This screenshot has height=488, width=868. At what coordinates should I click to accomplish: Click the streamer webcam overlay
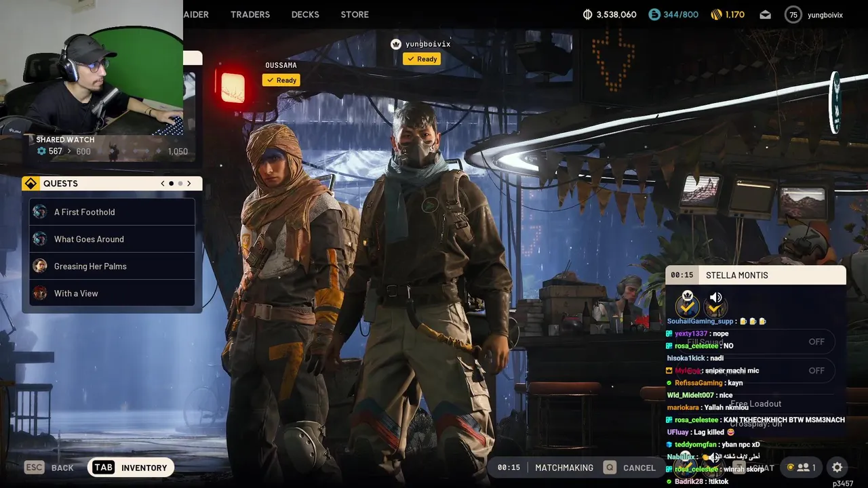92,68
